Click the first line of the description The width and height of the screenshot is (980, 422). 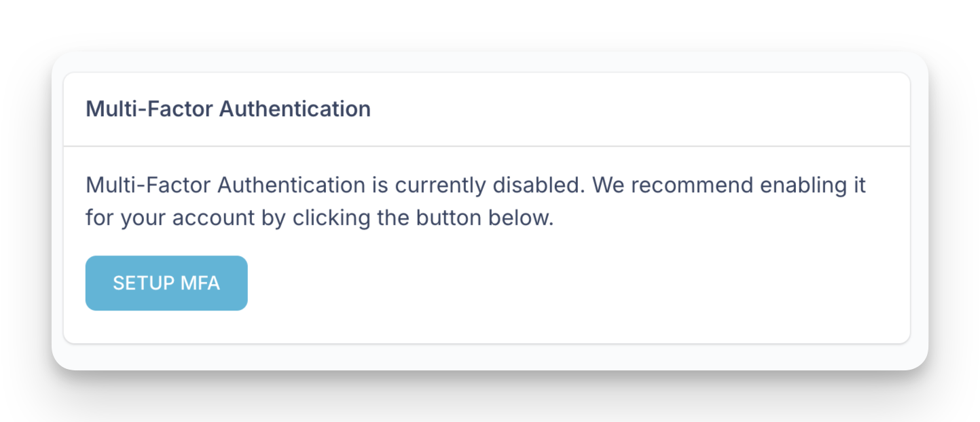click(475, 185)
